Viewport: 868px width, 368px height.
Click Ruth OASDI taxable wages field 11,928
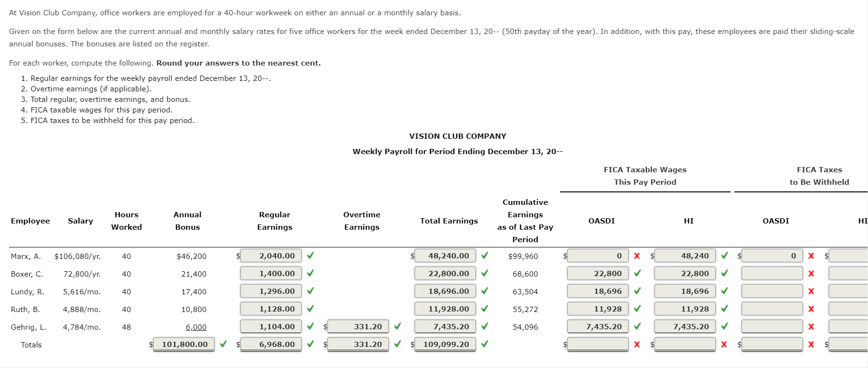click(x=598, y=309)
